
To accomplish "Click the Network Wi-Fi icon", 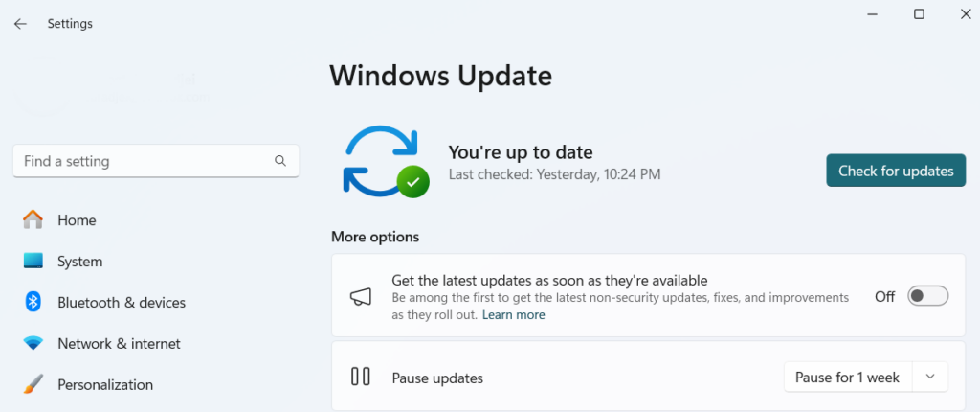I will click(x=33, y=344).
